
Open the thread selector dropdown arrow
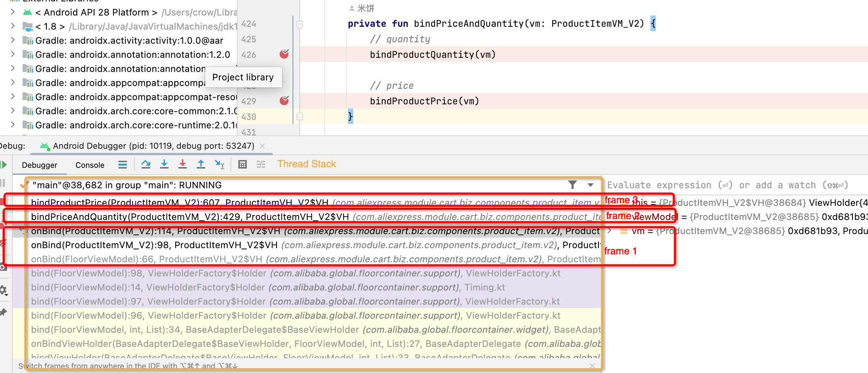[x=591, y=185]
